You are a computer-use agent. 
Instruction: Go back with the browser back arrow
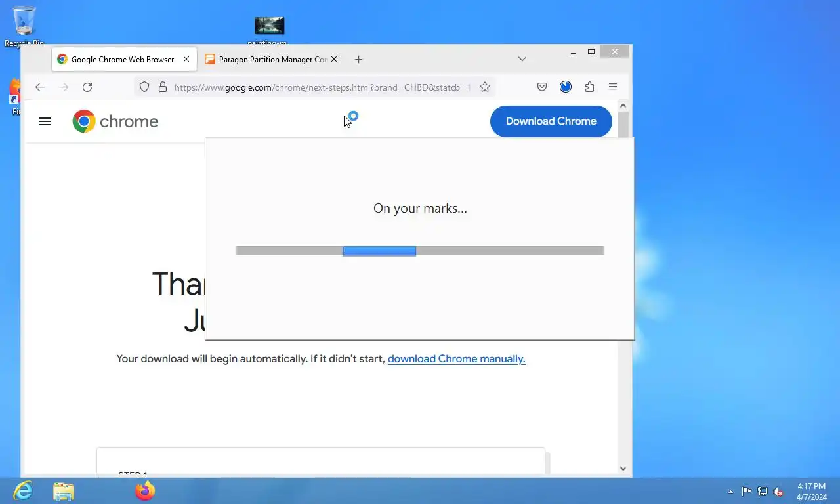click(40, 87)
